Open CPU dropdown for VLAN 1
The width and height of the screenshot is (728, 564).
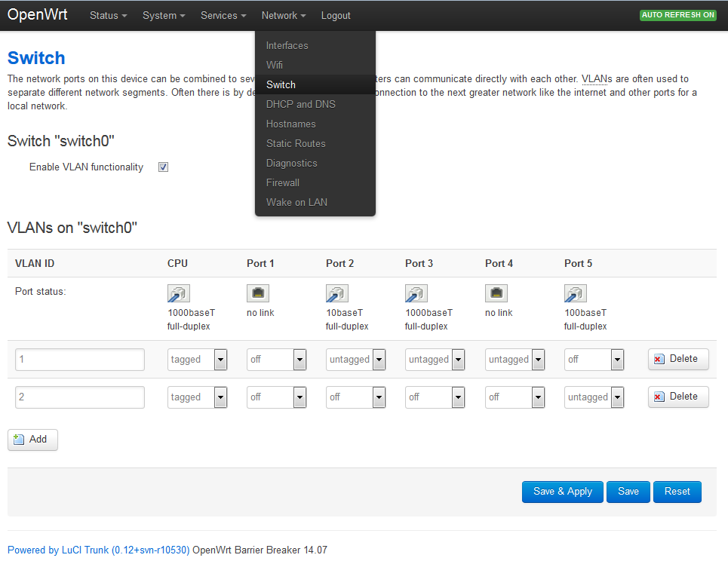[x=198, y=360]
